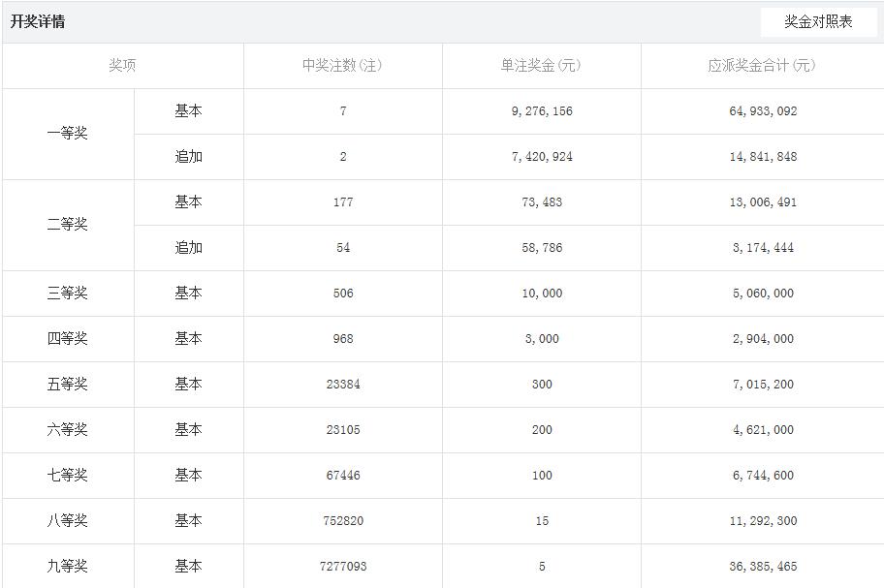884x588 pixels.
Task: Click the winner count 506
Action: [x=343, y=294]
